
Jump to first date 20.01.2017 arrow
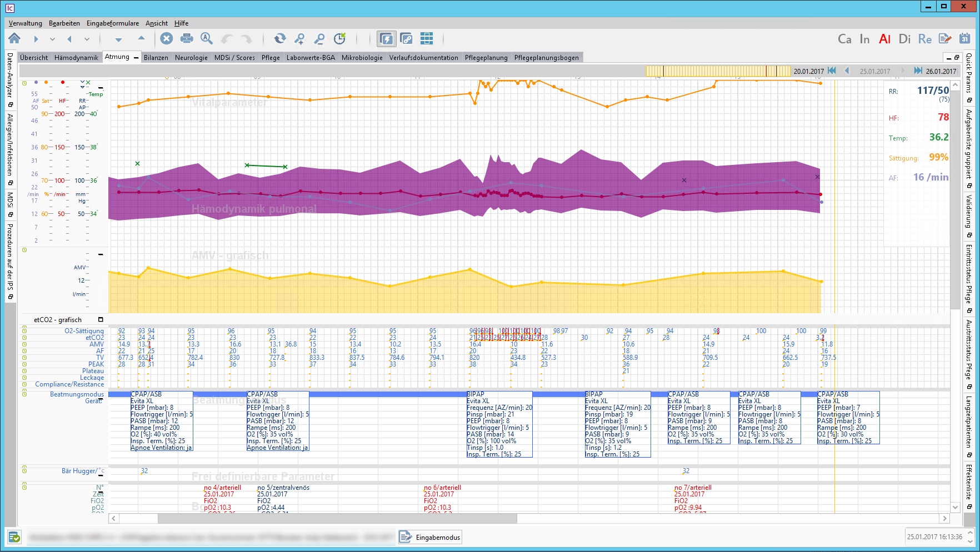[x=832, y=71]
